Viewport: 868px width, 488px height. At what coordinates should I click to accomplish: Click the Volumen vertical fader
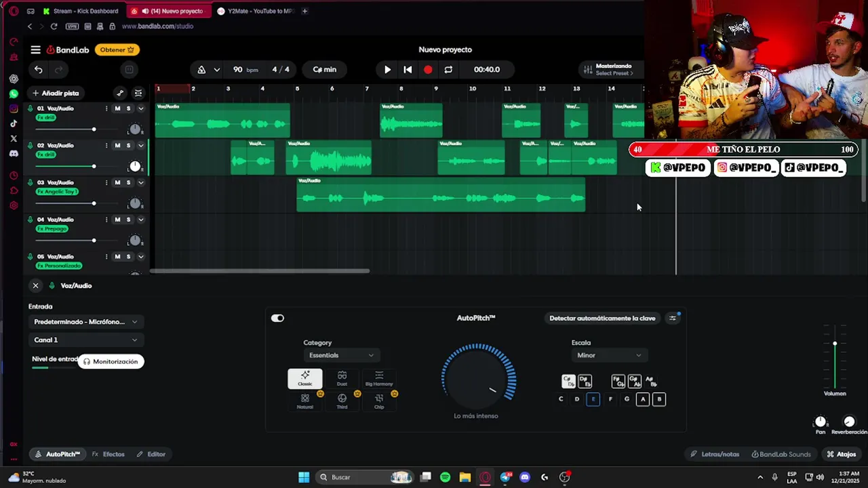click(x=835, y=356)
